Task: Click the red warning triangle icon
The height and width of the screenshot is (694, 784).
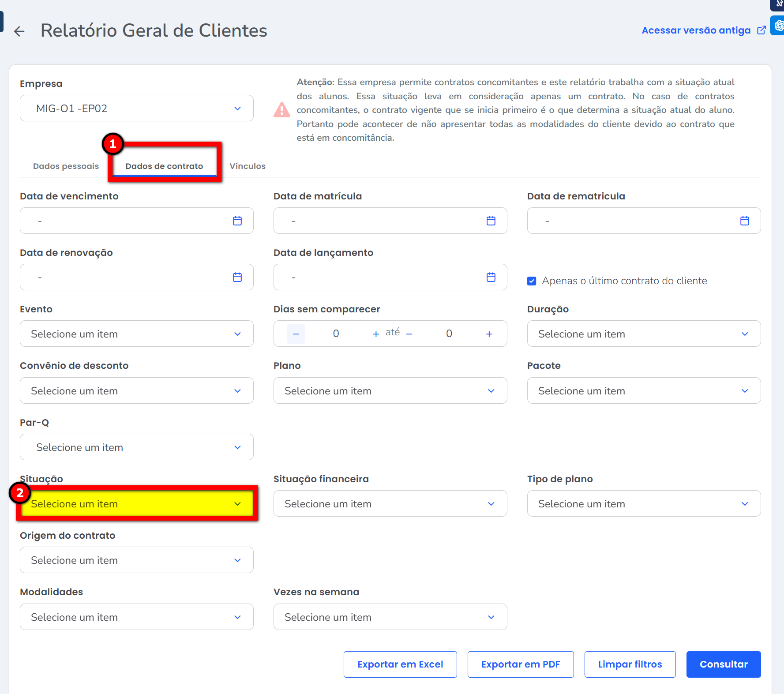Action: click(282, 110)
